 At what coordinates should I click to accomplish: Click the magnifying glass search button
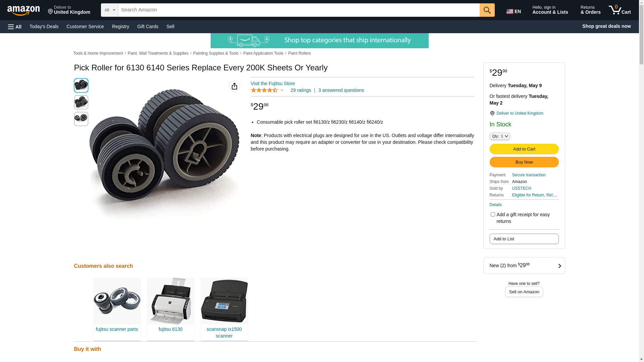point(487,10)
